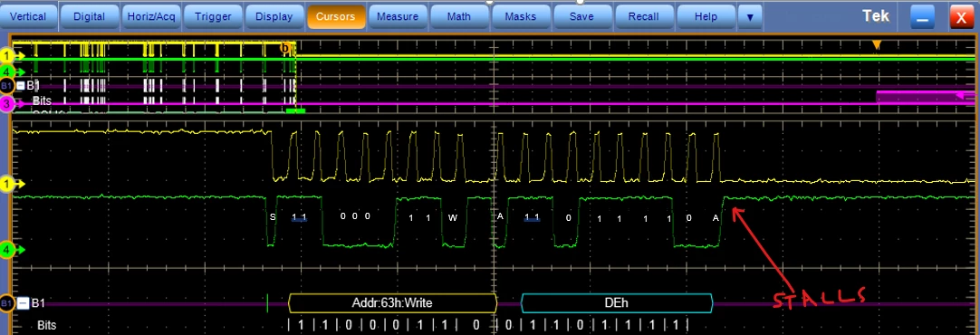Open the Measure menu

(x=398, y=17)
